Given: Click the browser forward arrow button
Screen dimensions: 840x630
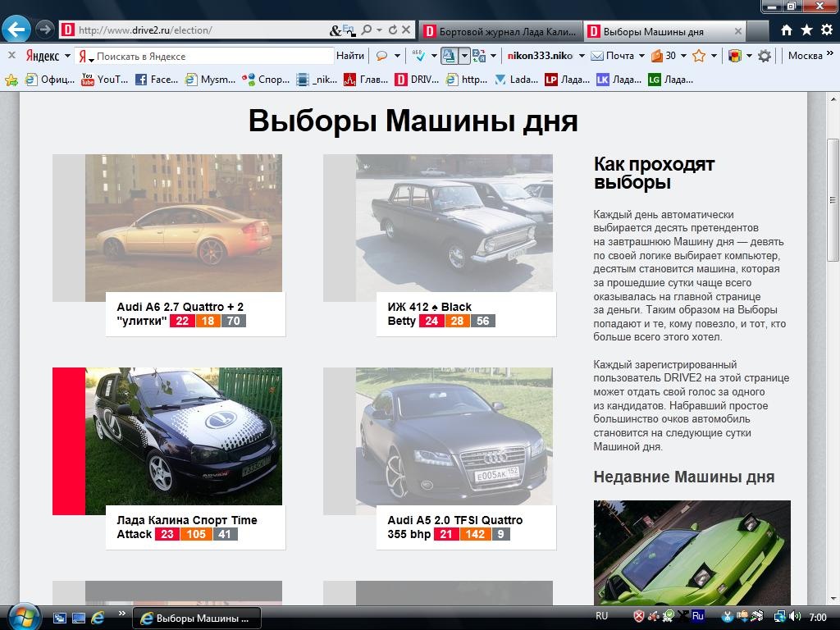Looking at the screenshot, I should 45,29.
